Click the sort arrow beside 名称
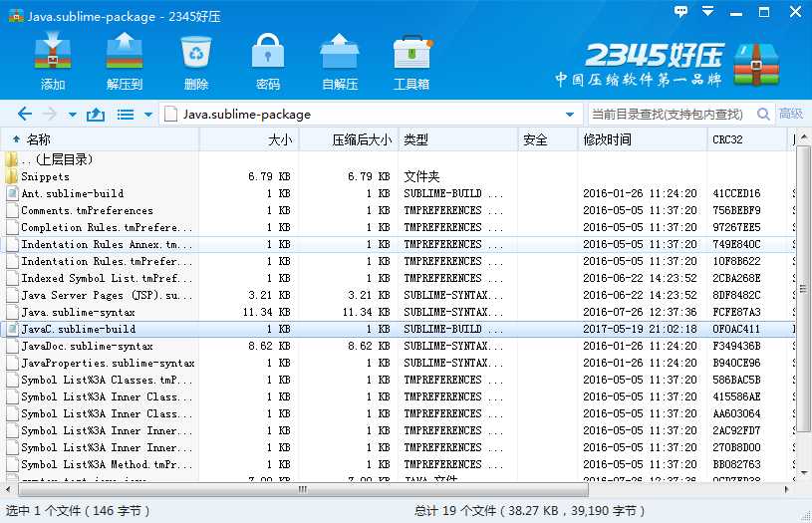The height and width of the screenshot is (523, 812). point(16,138)
